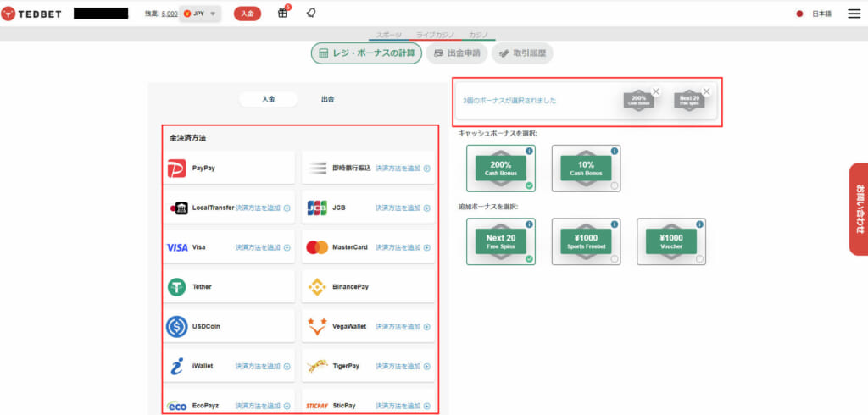The height and width of the screenshot is (415, 868).
Task: Click the TEDBET logo
Action: coord(31,14)
